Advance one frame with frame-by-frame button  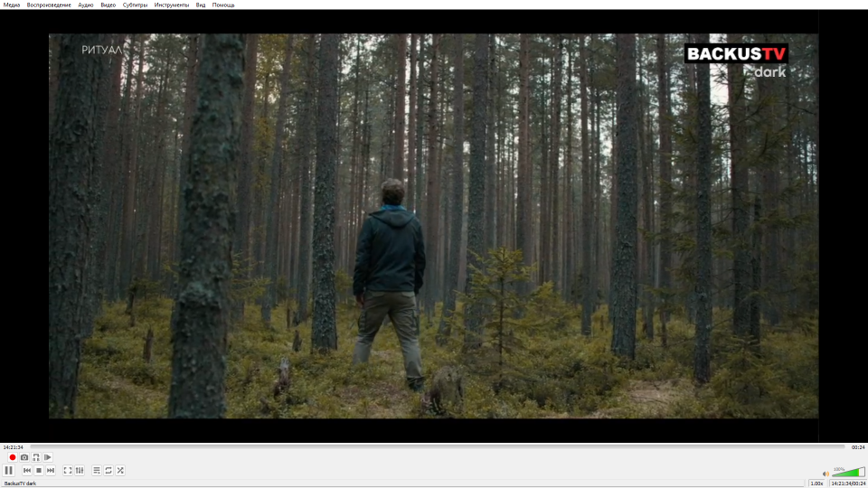point(48,457)
